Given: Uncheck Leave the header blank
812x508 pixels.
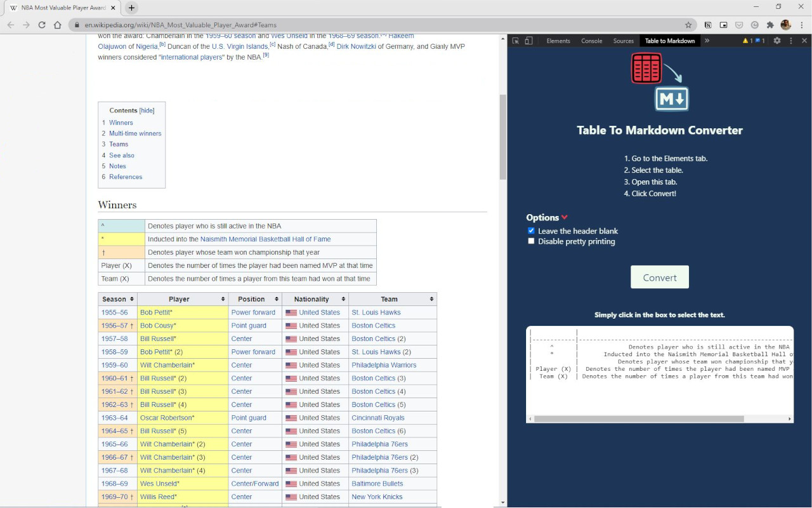Looking at the screenshot, I should click(532, 231).
